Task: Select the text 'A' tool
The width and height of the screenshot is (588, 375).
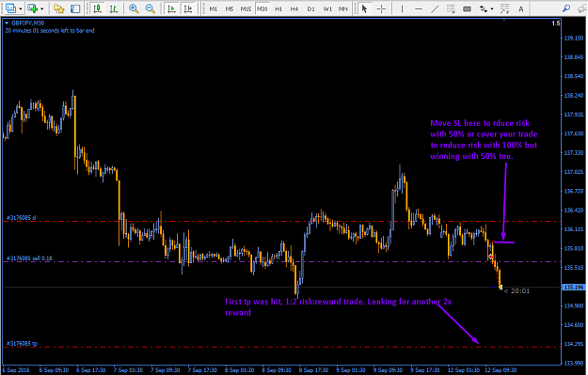Action: point(521,8)
